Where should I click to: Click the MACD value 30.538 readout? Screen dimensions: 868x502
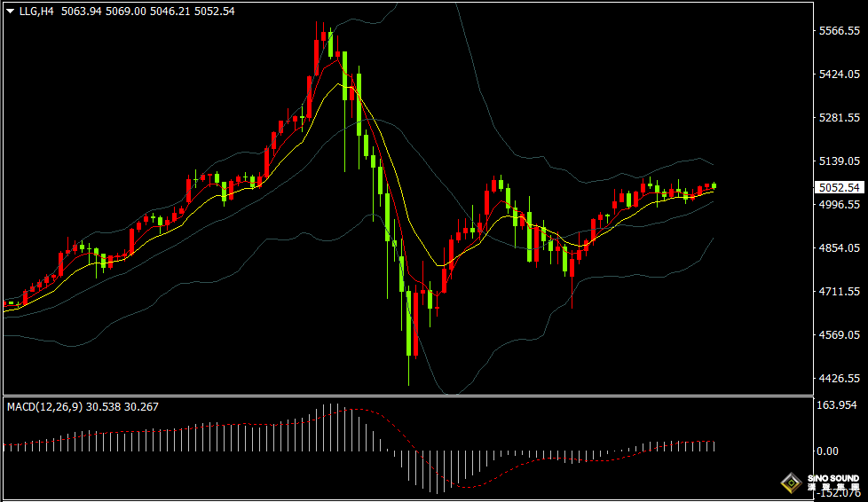click(x=105, y=406)
